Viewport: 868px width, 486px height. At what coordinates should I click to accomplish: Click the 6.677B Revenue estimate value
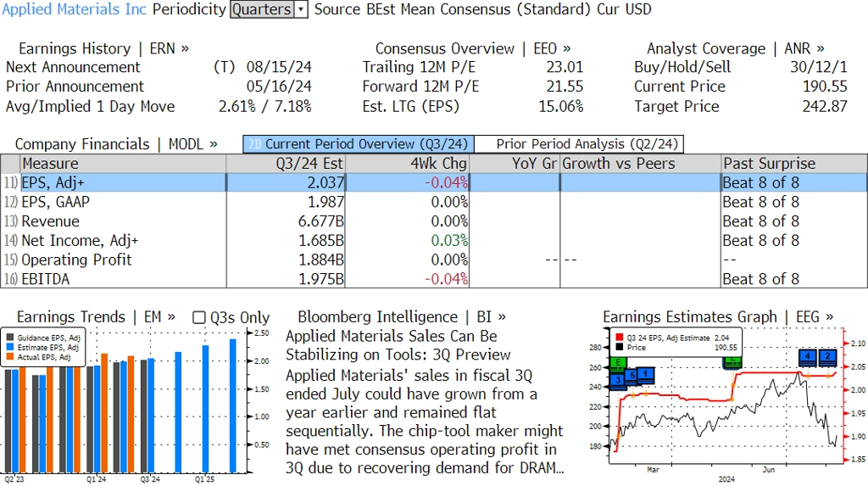click(321, 221)
